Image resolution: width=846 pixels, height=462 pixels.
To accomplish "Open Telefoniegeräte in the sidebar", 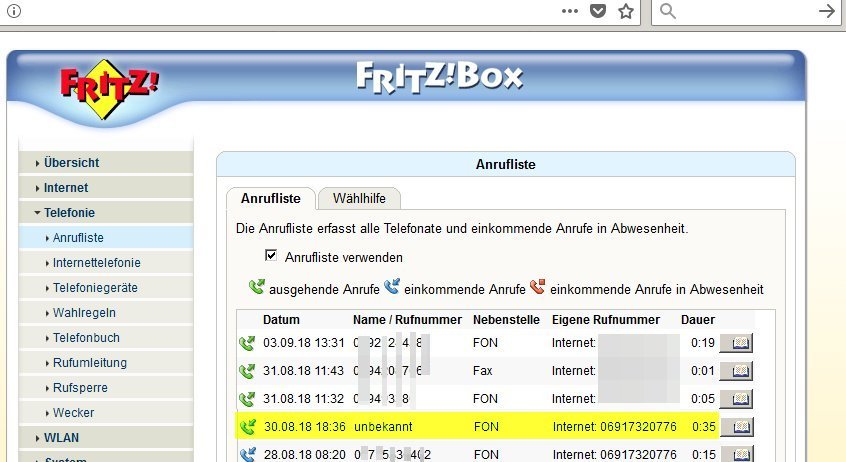I will pyautogui.click(x=106, y=288).
